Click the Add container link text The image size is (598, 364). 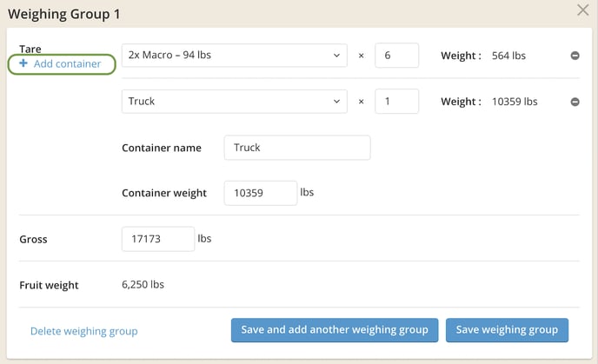pos(67,63)
